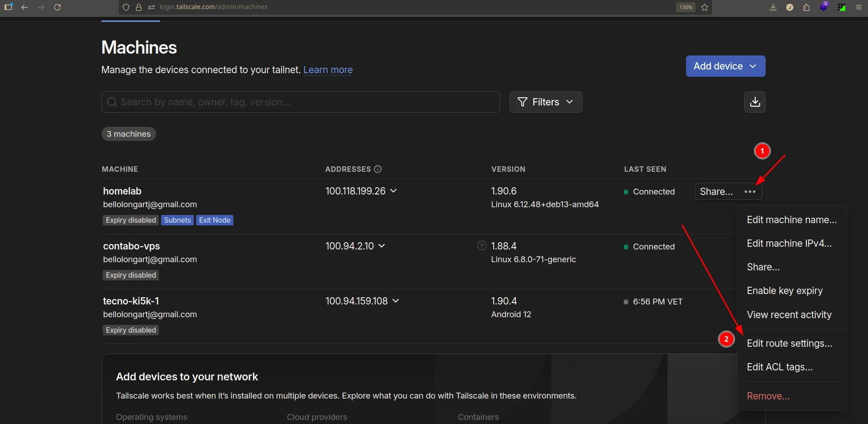Bookmark this page with star icon
Screen dimensions: 868x424
click(705, 7)
